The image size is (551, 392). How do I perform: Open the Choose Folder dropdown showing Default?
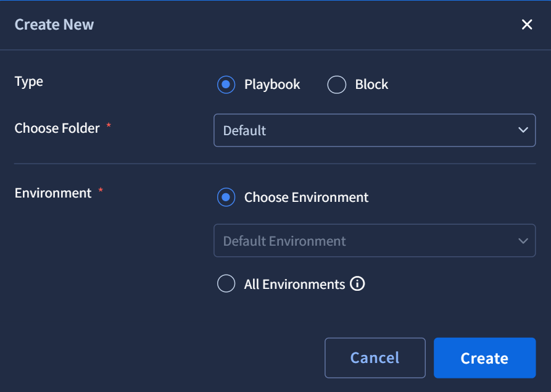(x=375, y=130)
